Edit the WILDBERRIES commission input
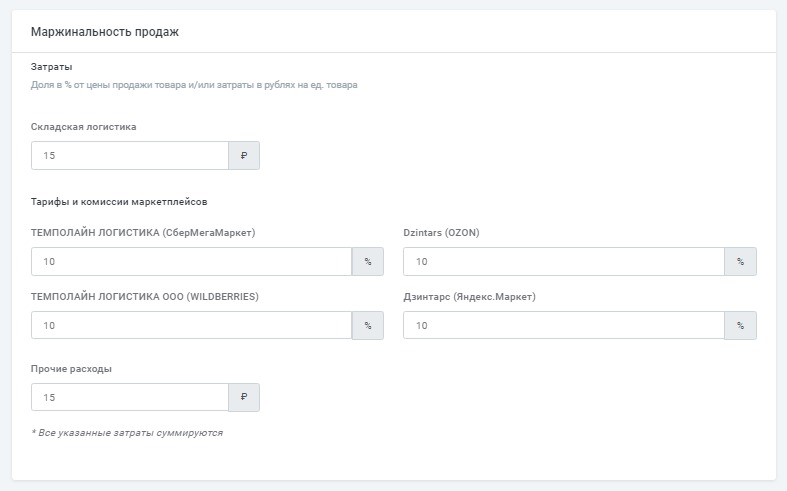The image size is (787, 491). click(x=191, y=326)
